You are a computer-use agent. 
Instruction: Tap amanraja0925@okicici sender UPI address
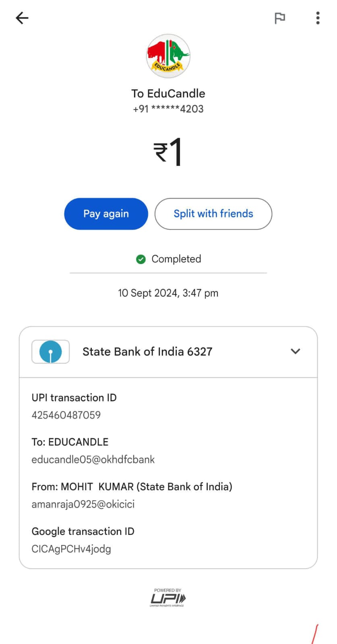(83, 504)
